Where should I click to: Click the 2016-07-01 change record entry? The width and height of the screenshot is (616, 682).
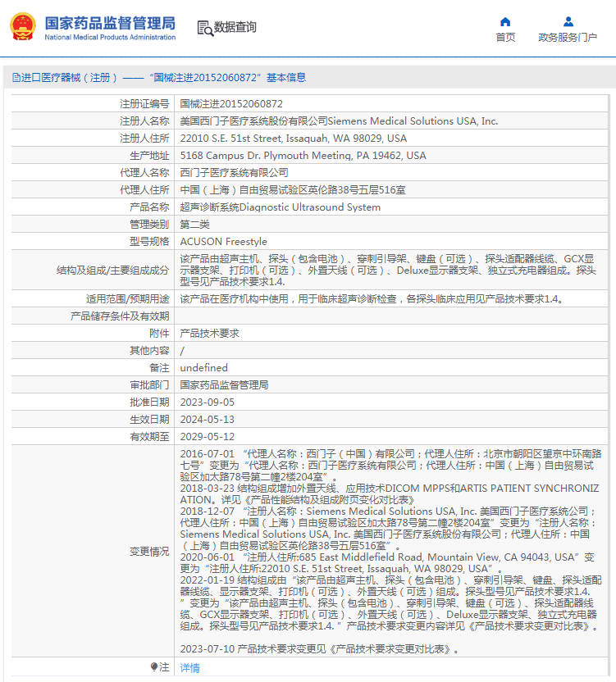pyautogui.click(x=391, y=466)
